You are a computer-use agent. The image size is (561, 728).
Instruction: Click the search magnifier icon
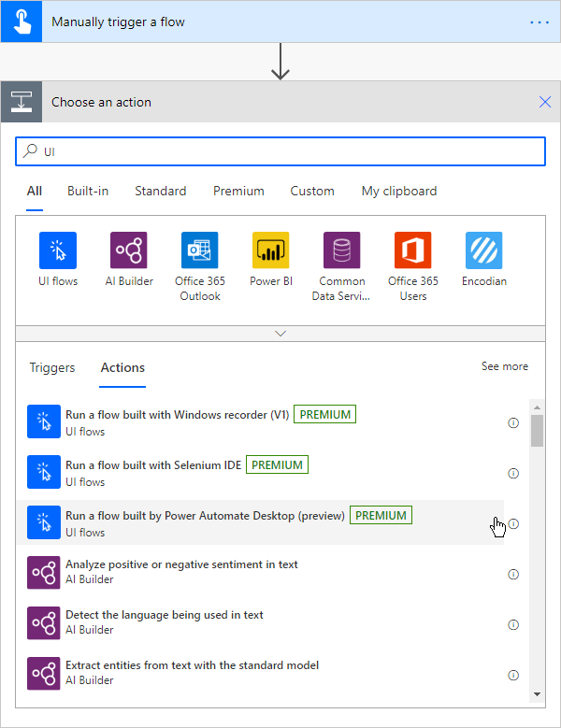(30, 150)
